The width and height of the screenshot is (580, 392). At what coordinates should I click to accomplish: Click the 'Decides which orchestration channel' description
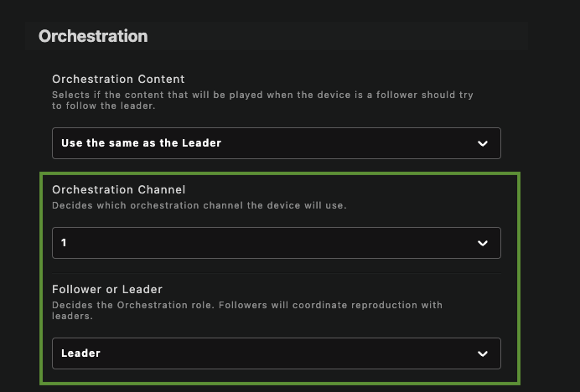tap(199, 205)
